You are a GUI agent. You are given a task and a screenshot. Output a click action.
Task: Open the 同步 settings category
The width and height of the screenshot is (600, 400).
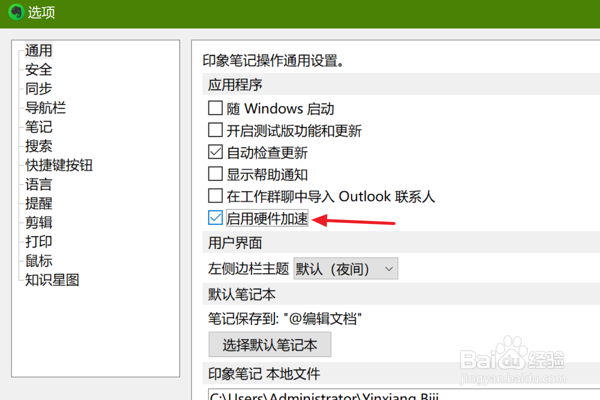(x=38, y=89)
